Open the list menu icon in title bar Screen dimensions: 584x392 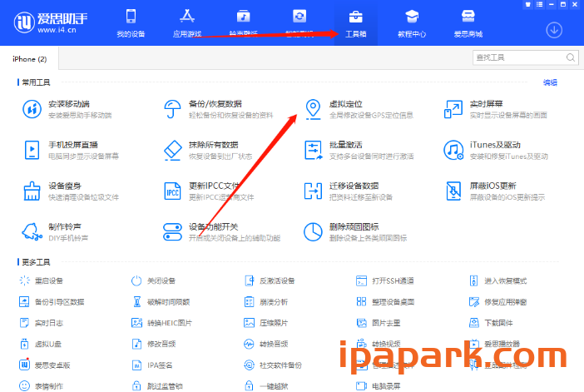539,4
